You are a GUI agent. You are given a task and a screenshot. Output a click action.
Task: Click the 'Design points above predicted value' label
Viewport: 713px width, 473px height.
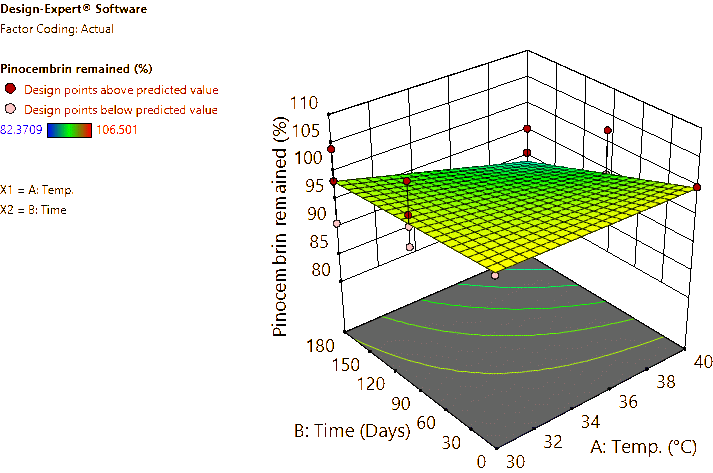pyautogui.click(x=121, y=89)
